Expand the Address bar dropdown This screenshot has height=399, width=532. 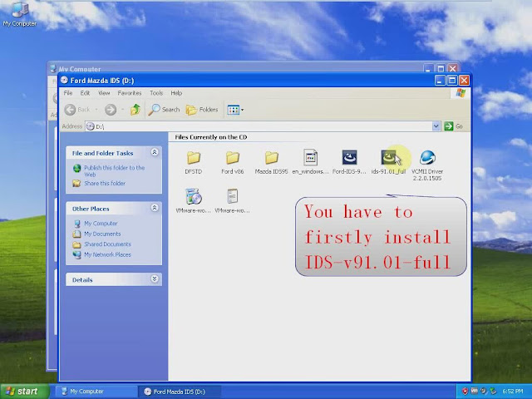(x=436, y=126)
